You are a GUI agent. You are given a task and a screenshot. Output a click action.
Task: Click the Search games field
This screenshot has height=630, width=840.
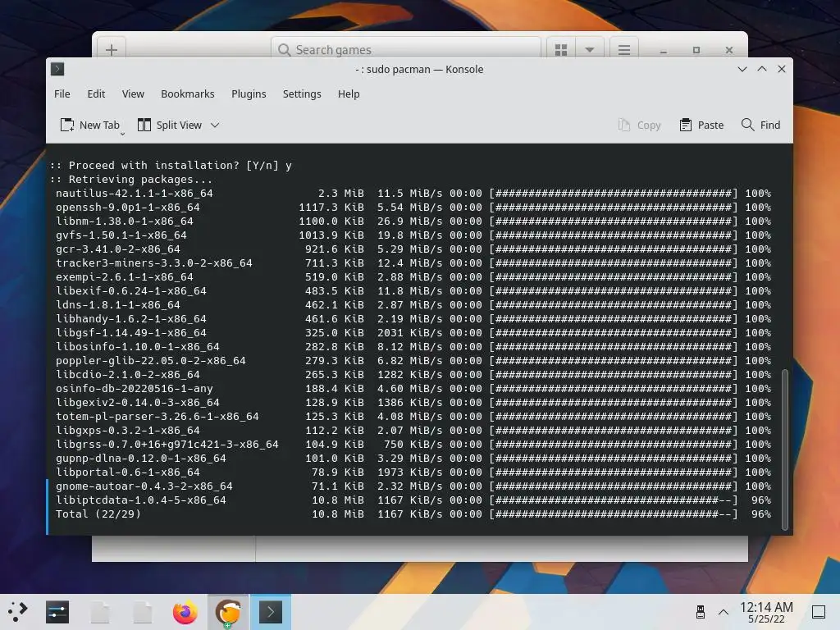click(x=406, y=49)
